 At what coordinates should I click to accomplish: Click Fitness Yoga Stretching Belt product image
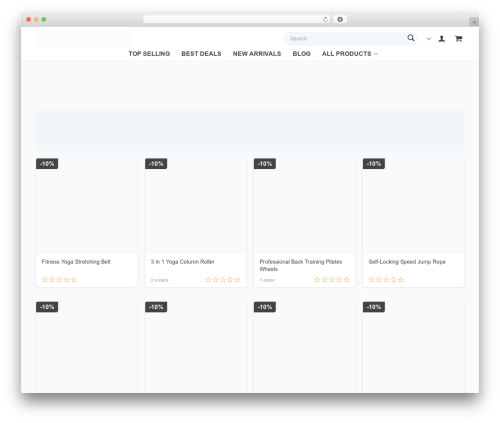click(87, 206)
